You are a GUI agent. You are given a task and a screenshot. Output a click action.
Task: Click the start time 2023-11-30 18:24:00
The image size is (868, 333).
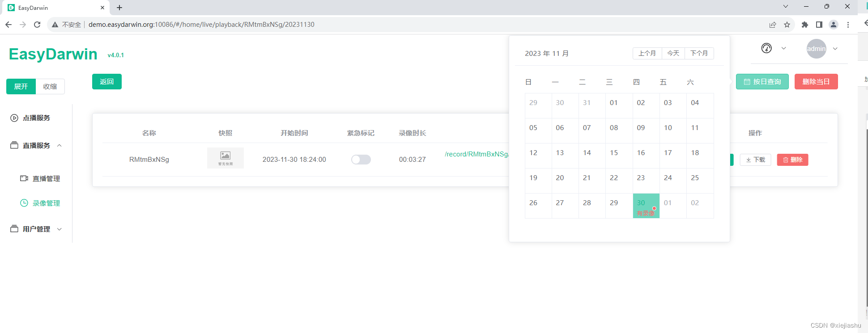(294, 160)
